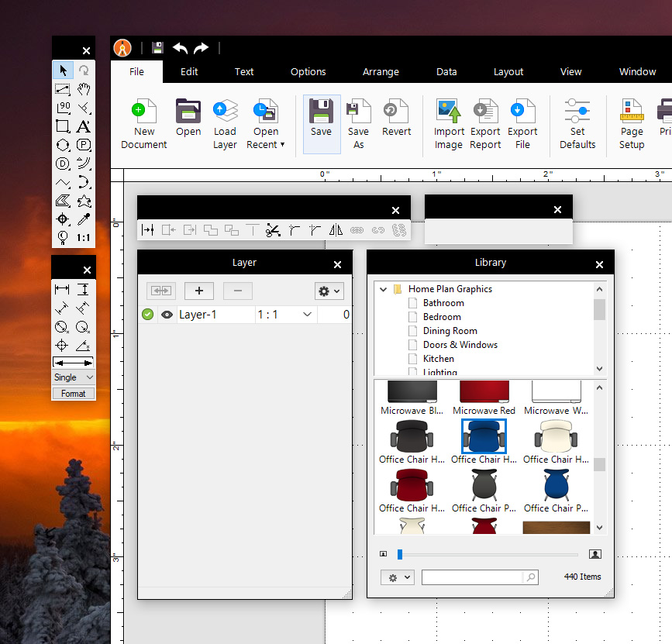Image resolution: width=672 pixels, height=644 pixels.
Task: Choose the text tool in palette
Action: click(x=84, y=126)
